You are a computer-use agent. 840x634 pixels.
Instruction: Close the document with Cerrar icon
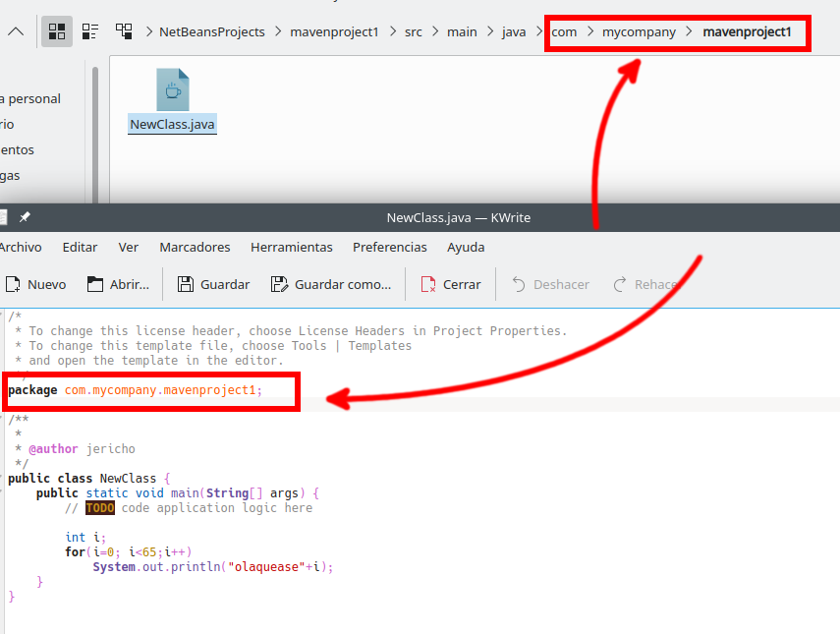(428, 284)
